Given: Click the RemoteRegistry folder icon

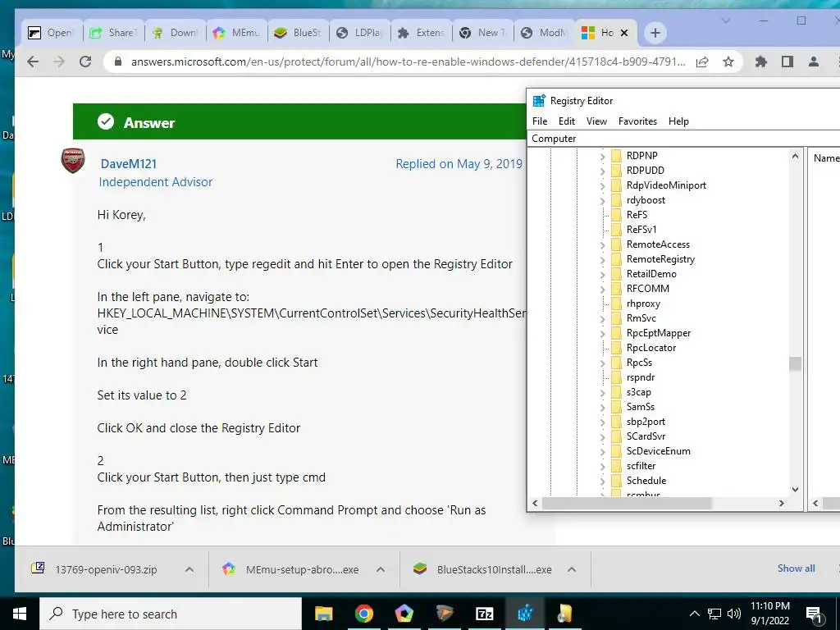Looking at the screenshot, I should click(x=617, y=258).
